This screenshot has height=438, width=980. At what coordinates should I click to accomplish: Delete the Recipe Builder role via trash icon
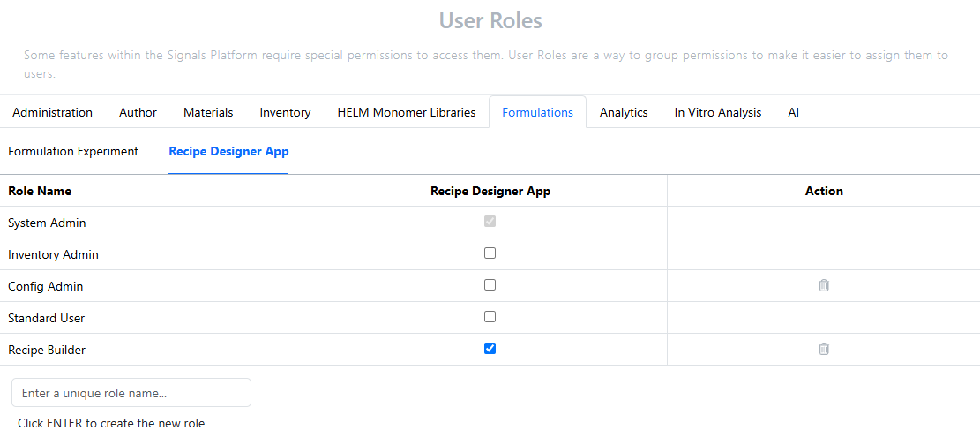(824, 349)
